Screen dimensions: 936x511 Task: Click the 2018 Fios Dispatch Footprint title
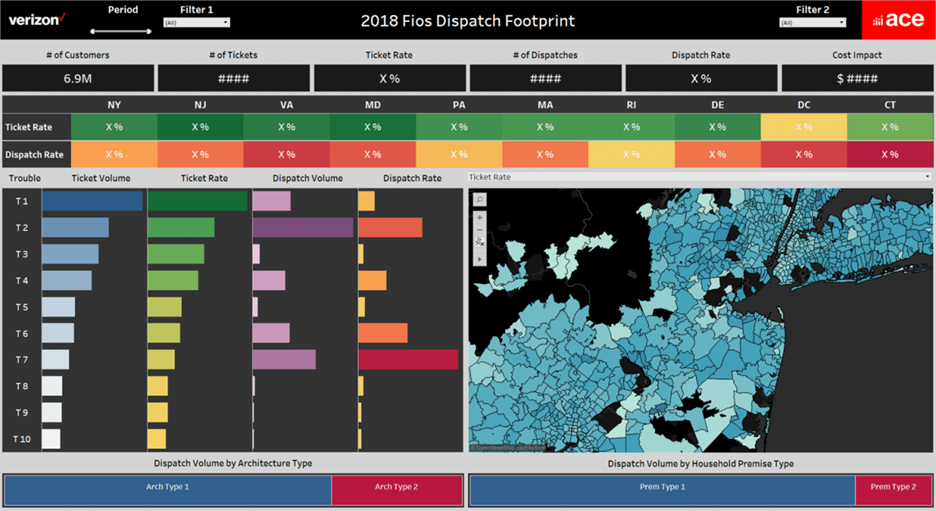[467, 21]
